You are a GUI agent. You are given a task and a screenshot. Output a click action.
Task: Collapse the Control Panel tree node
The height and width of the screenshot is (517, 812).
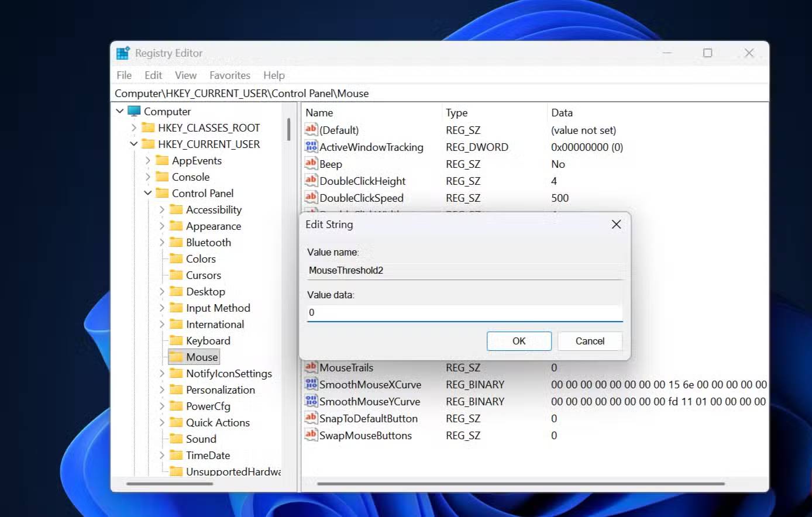[148, 193]
